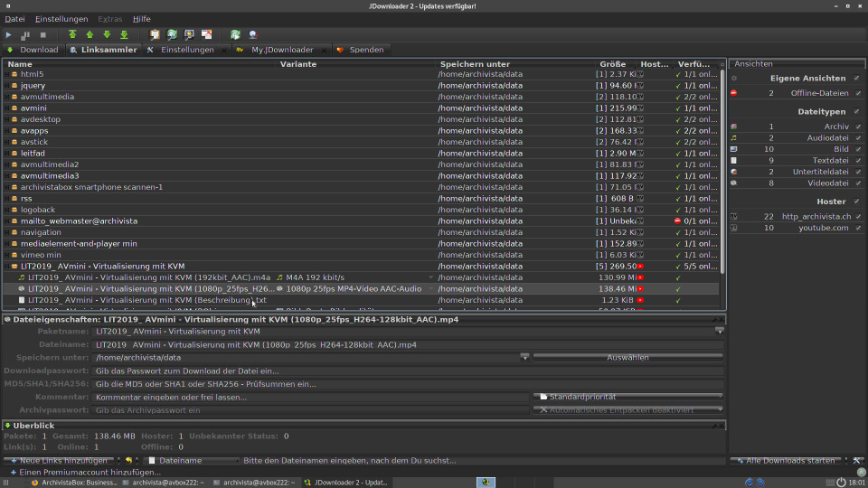This screenshot has width=868, height=488.
Task: Click the undo arrow icon near Neue Links
Action: click(129, 460)
